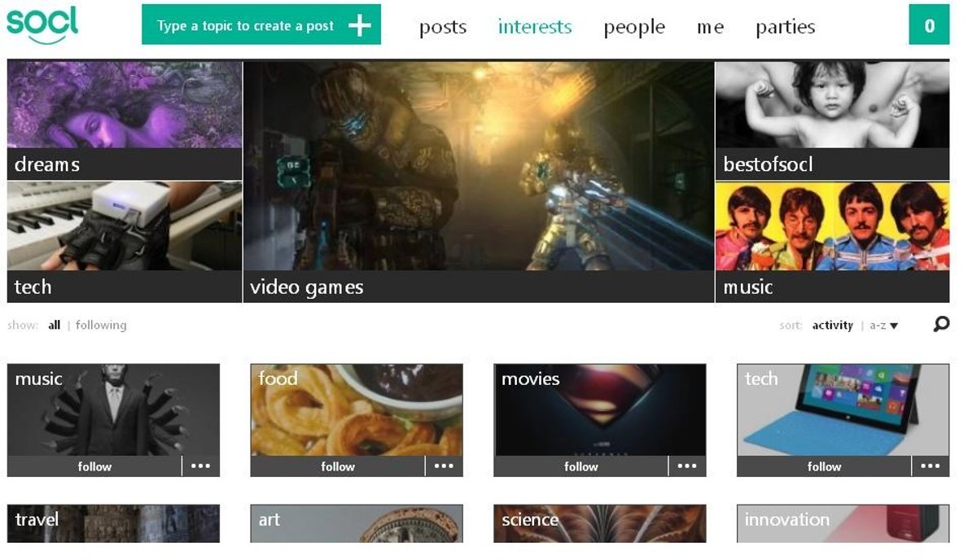Screen dimensions: 977x560
Task: Open the featured dreams tile
Action: (x=125, y=120)
